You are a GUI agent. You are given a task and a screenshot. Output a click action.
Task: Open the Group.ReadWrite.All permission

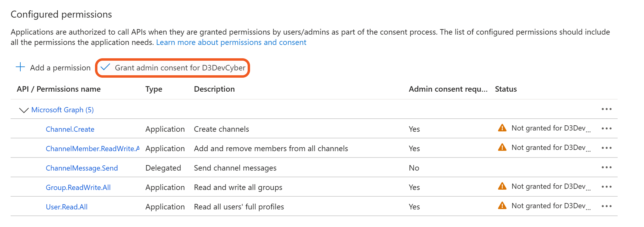(x=78, y=188)
